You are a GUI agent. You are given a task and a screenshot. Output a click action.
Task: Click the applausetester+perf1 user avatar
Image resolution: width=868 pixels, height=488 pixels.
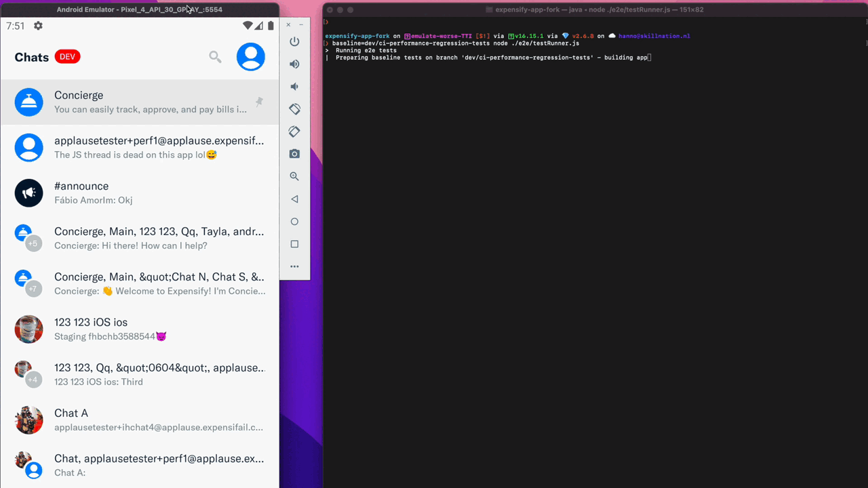[29, 148]
